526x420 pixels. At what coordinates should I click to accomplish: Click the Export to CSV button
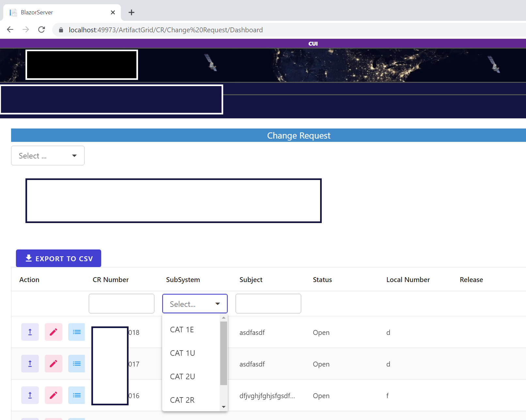tap(58, 258)
